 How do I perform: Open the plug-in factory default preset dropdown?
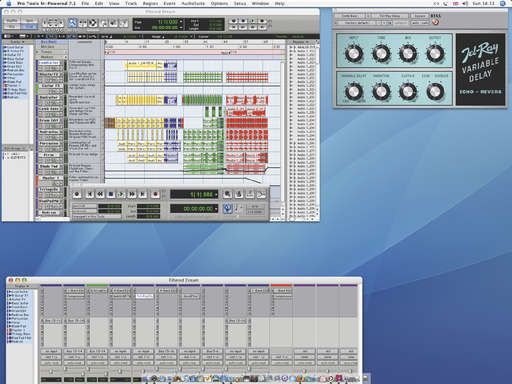(355, 23)
